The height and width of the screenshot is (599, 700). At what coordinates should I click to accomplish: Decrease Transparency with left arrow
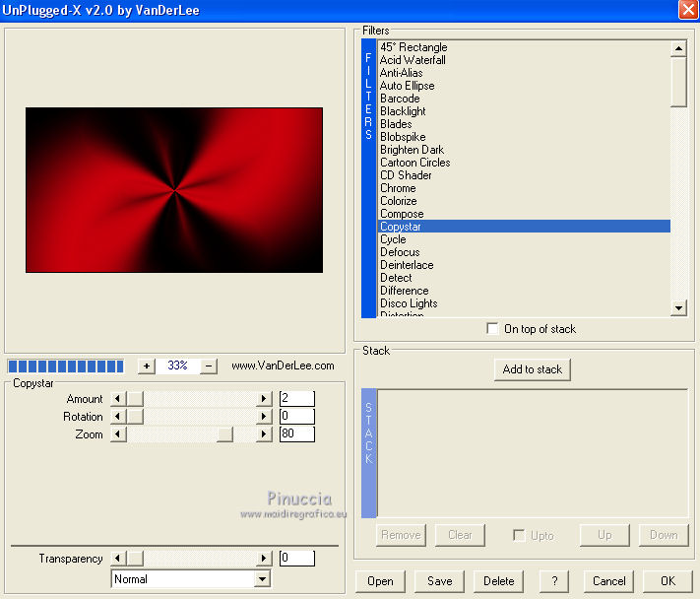118,558
